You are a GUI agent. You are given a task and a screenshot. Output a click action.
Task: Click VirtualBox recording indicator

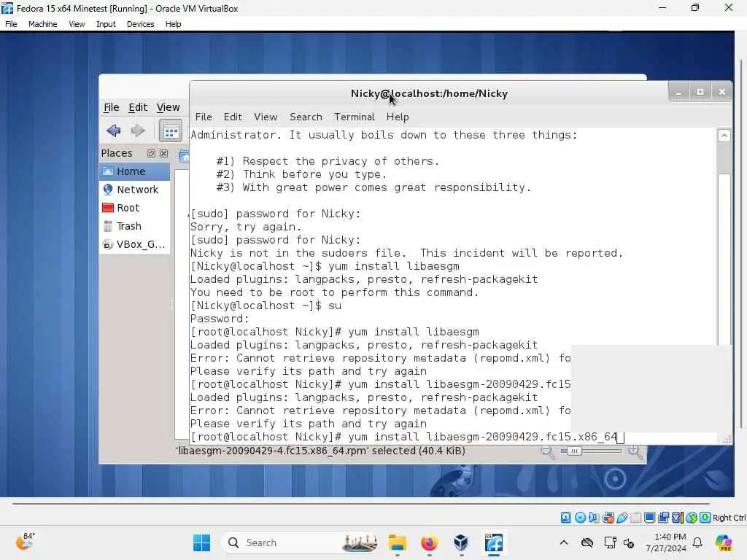tap(663, 518)
